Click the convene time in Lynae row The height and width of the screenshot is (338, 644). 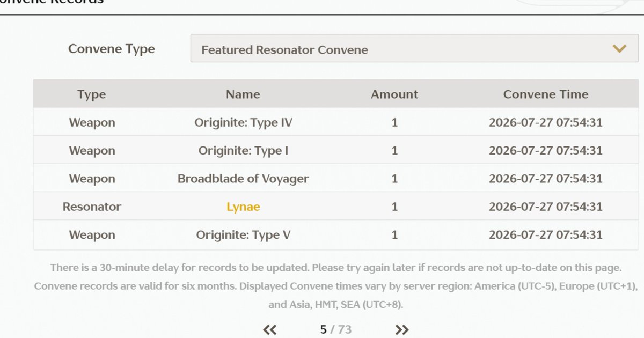pos(546,207)
